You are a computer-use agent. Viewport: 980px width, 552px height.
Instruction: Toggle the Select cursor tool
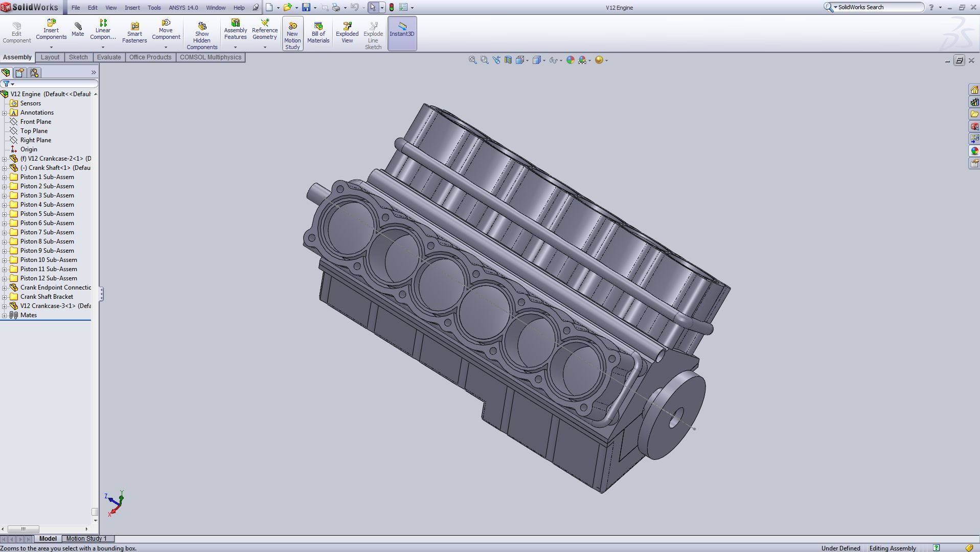point(373,7)
